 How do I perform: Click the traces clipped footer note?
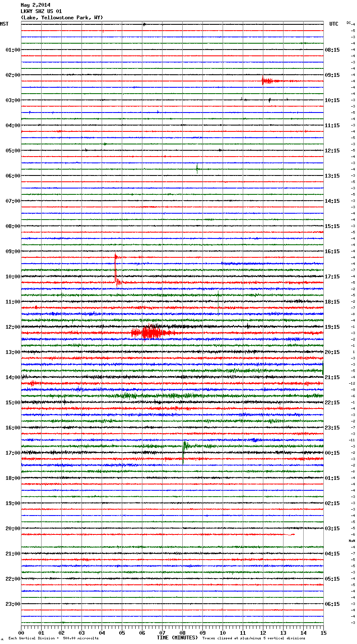point(254,639)
